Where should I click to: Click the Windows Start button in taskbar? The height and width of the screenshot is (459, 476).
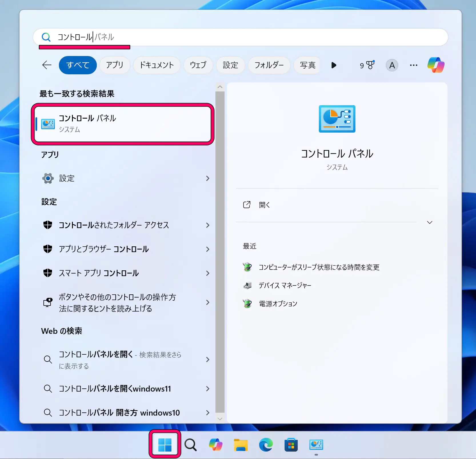click(x=165, y=445)
